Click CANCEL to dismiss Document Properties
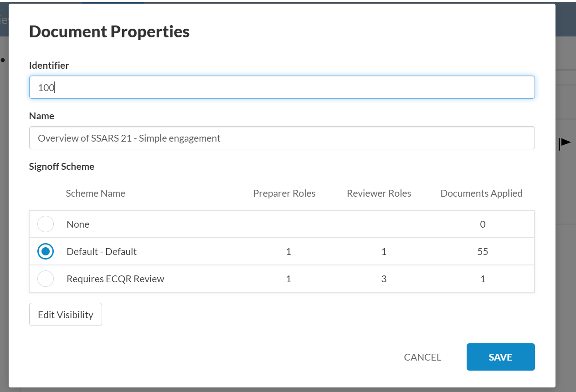576x392 pixels. coord(422,357)
